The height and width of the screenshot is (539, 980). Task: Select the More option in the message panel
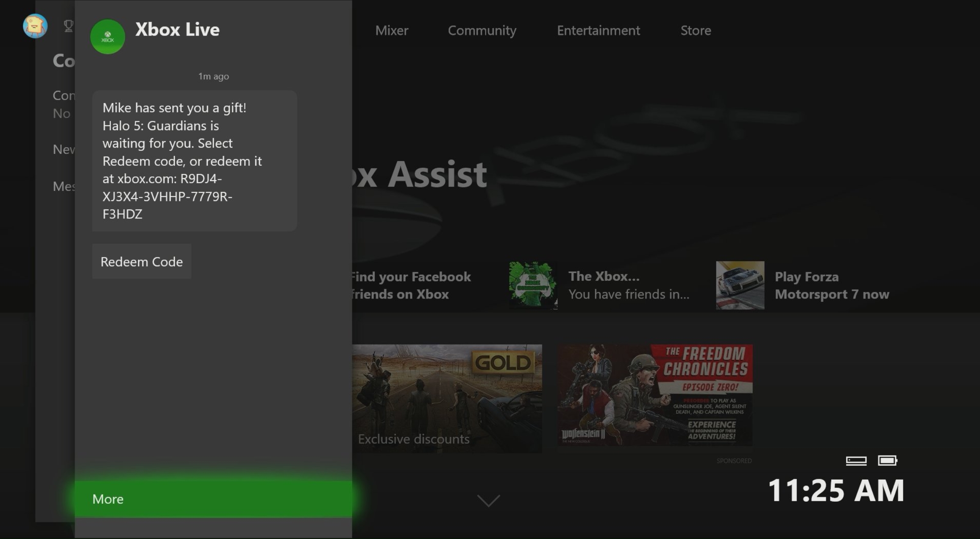pos(213,499)
